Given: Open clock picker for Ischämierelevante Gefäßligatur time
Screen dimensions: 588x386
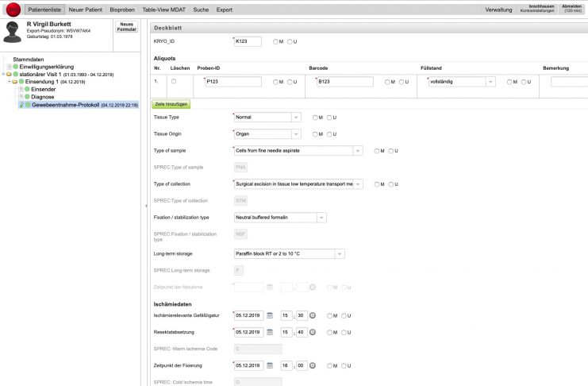Looking at the screenshot, I should (x=313, y=315).
